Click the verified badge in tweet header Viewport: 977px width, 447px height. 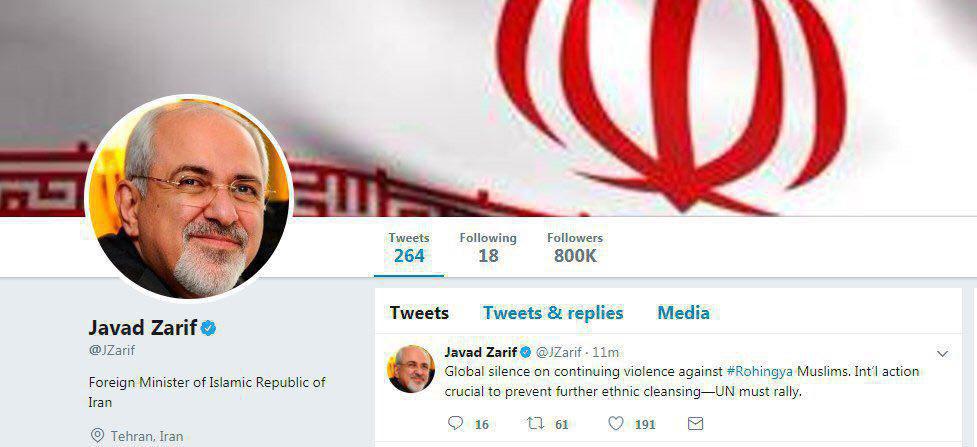(525, 352)
